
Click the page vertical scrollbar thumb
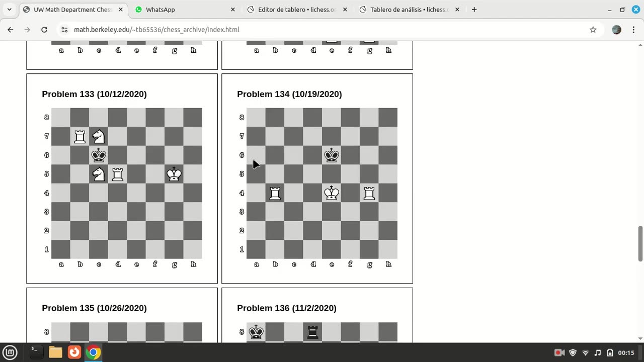[640, 244]
